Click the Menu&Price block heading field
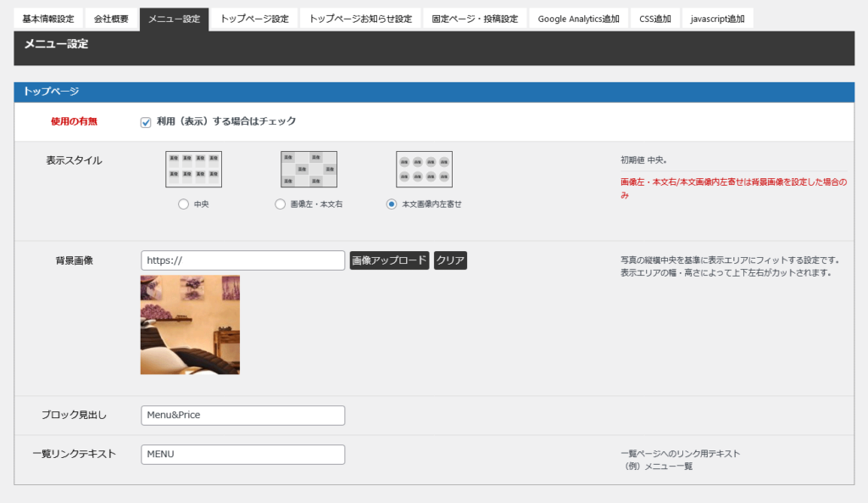The height and width of the screenshot is (503, 868). pos(242,416)
